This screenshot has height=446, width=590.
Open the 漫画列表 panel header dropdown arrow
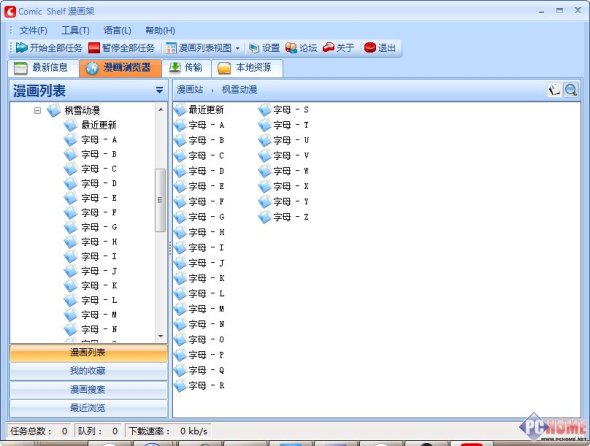tap(160, 90)
